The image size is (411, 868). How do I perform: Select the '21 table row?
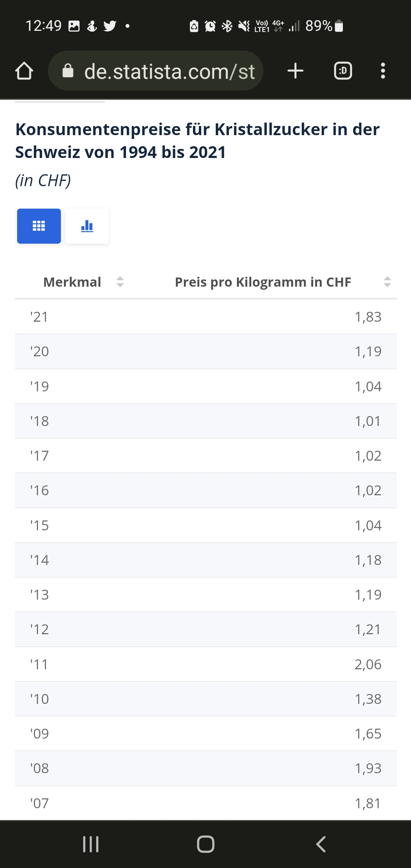205,317
